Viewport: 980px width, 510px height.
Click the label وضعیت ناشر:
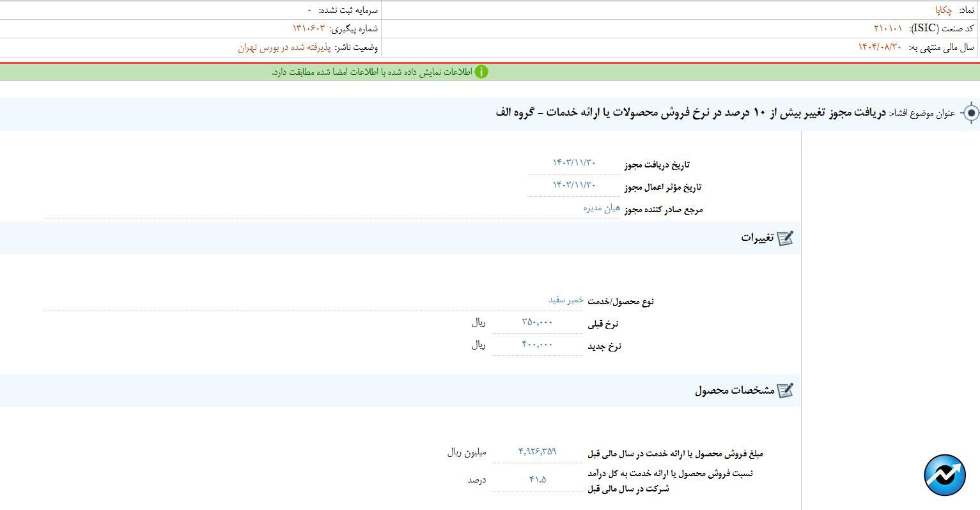tap(356, 47)
